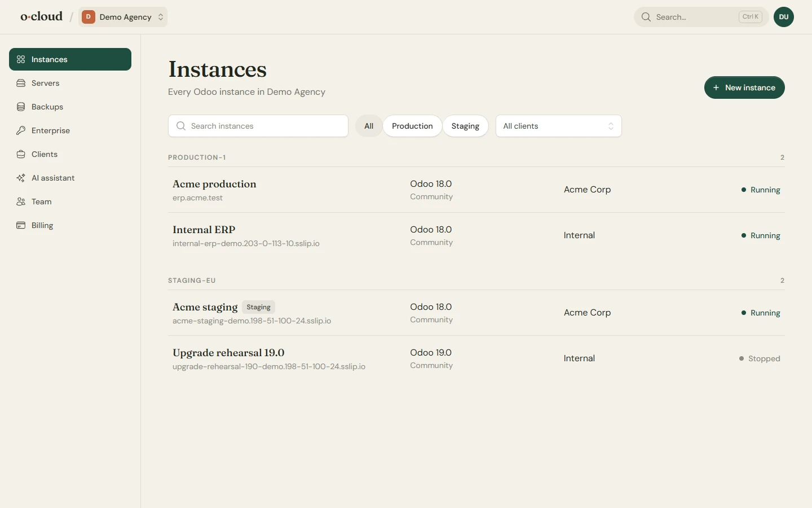Filter by Staging instances

click(x=465, y=126)
